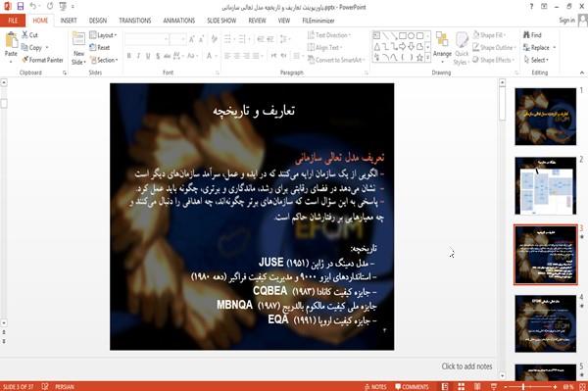588x391 pixels.
Task: Toggle Italic formatting
Action: [138, 56]
